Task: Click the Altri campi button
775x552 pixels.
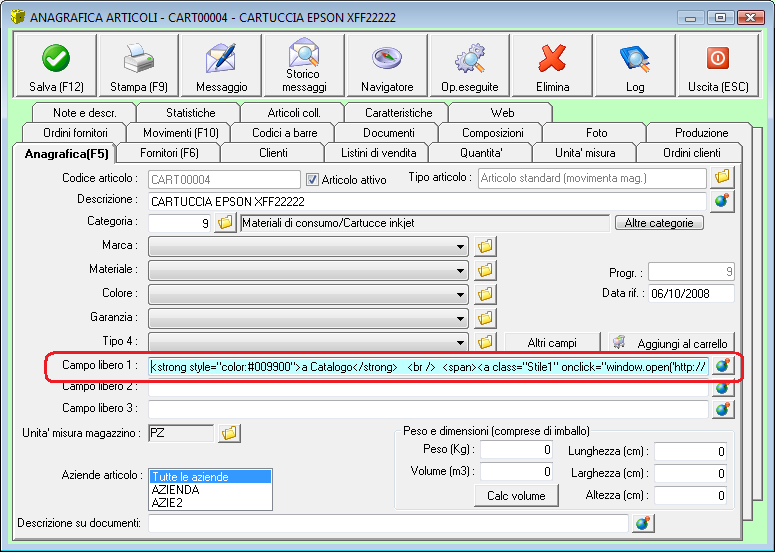Action: [552, 342]
